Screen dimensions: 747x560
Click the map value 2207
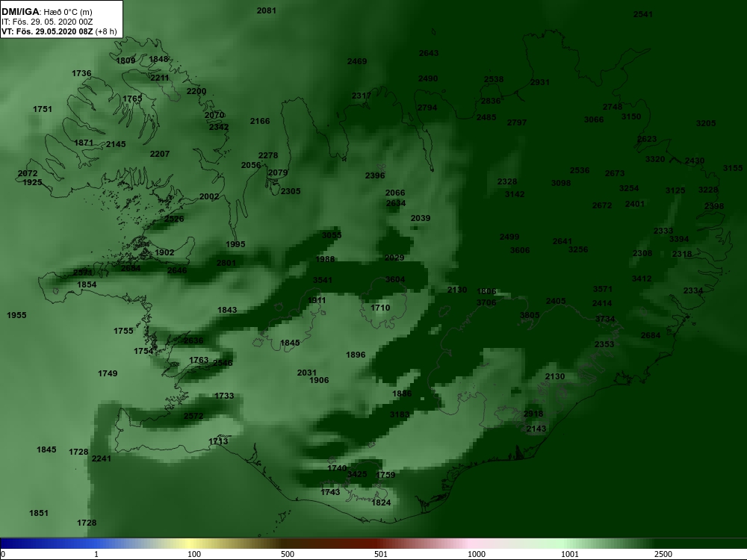click(160, 155)
